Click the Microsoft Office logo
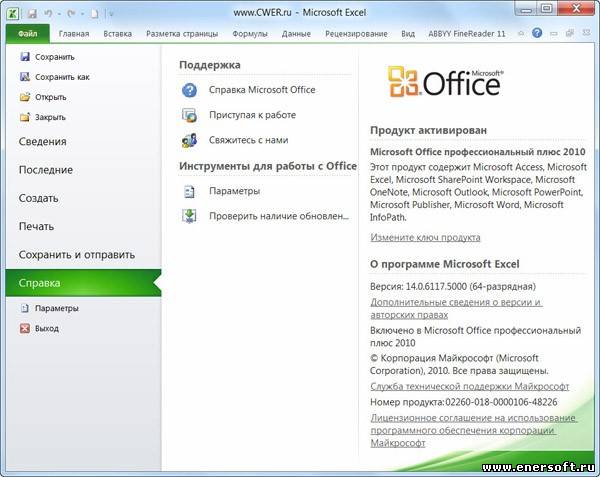Viewport: 600px width, 477px height. pyautogui.click(x=445, y=81)
